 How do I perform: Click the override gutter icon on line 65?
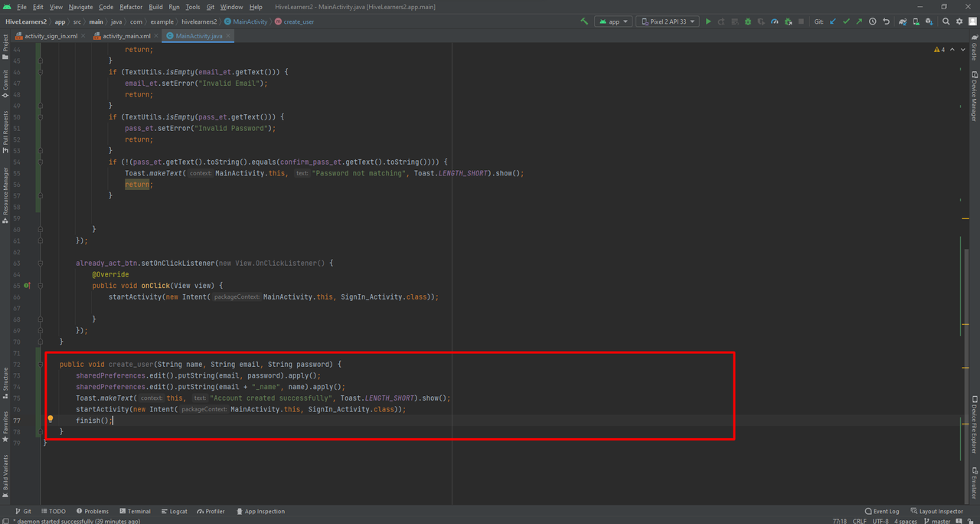pyautogui.click(x=27, y=285)
